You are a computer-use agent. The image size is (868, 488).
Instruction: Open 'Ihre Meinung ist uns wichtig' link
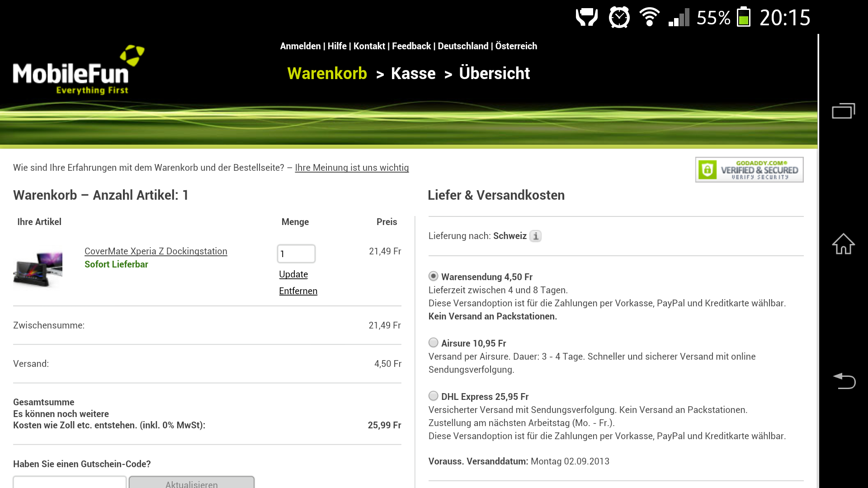click(352, 168)
